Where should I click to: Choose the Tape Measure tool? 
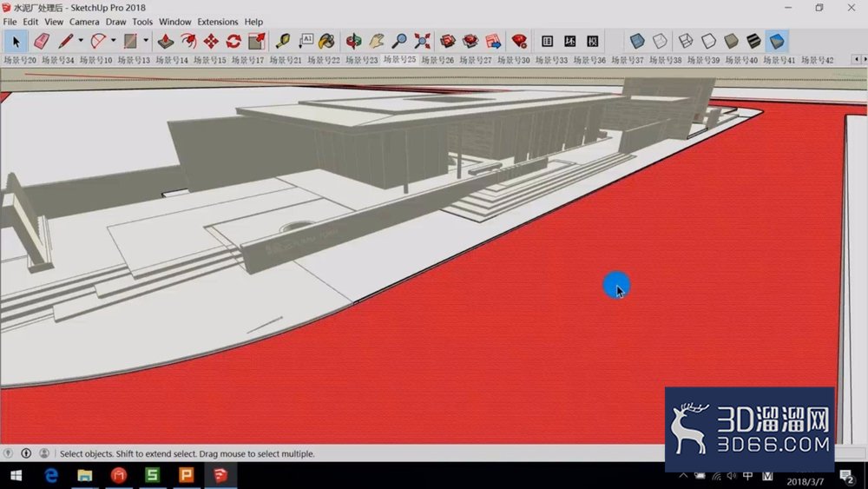pos(283,41)
